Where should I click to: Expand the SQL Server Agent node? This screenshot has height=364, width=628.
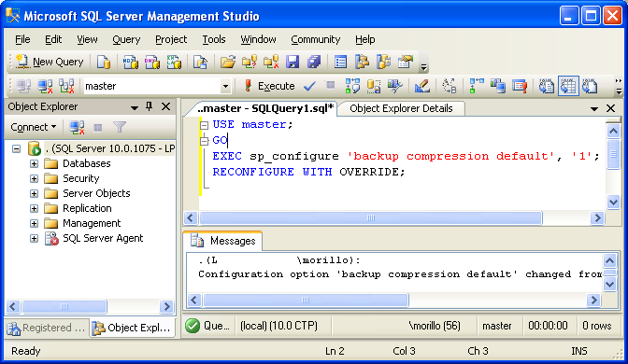click(x=34, y=238)
